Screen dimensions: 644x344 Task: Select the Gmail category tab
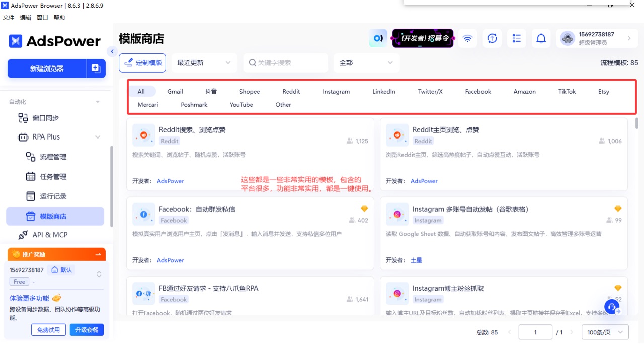point(175,91)
